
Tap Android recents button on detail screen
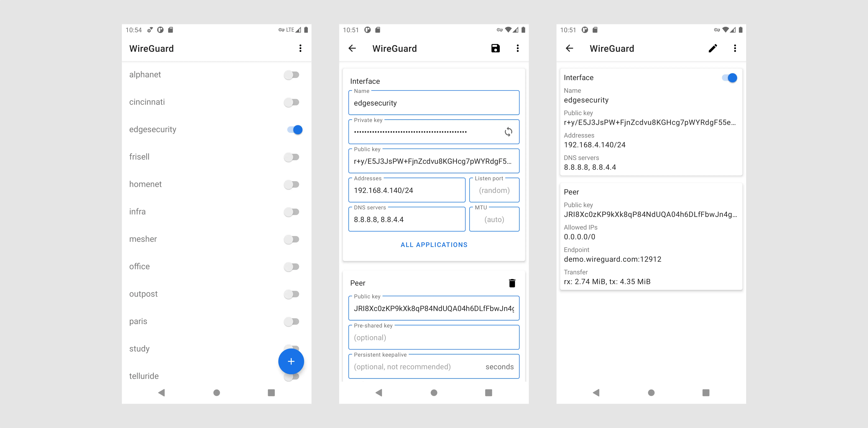706,393
